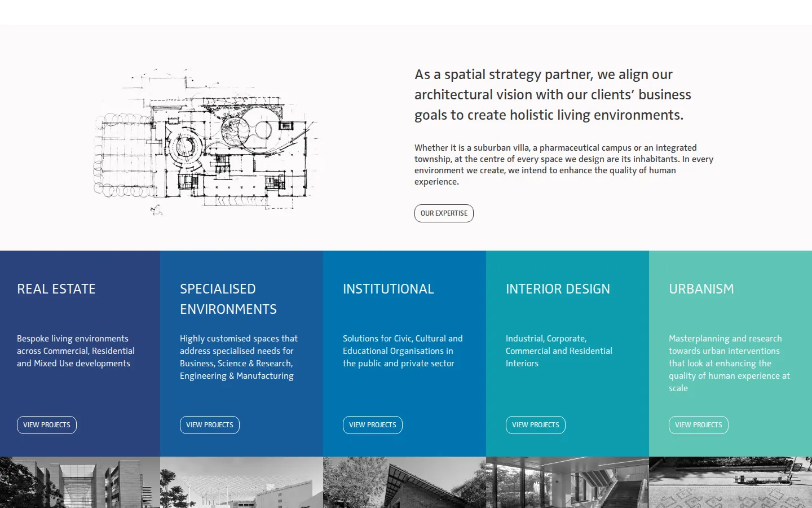
Task: Click 'Highly customised spaces' description text
Action: pyautogui.click(x=239, y=357)
